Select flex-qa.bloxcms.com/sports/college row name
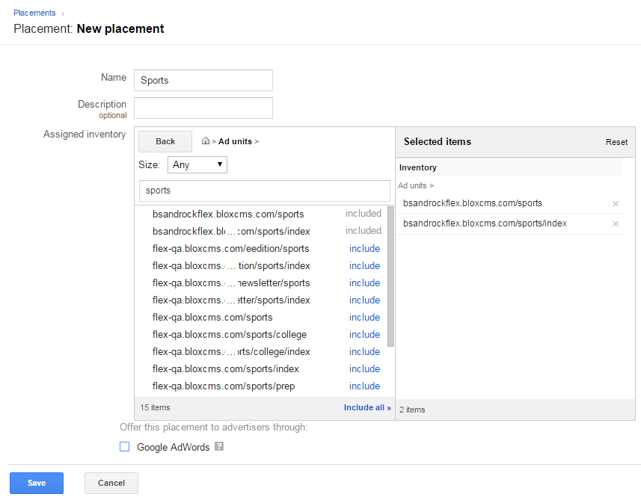Image resolution: width=641 pixels, height=500 pixels. [229, 334]
